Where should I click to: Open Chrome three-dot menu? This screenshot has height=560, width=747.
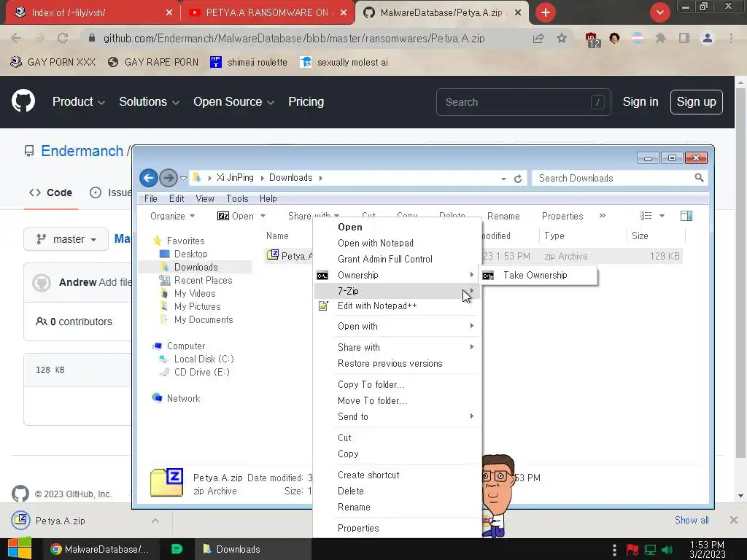click(731, 38)
